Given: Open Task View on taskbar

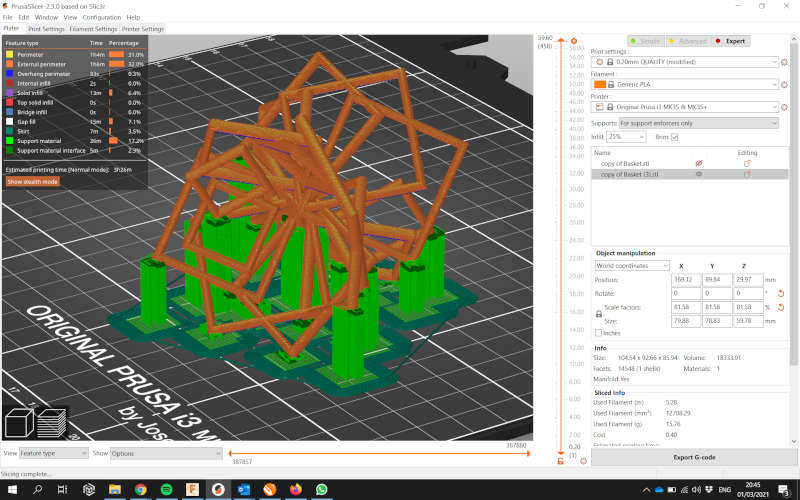Looking at the screenshot, I should 62,489.
